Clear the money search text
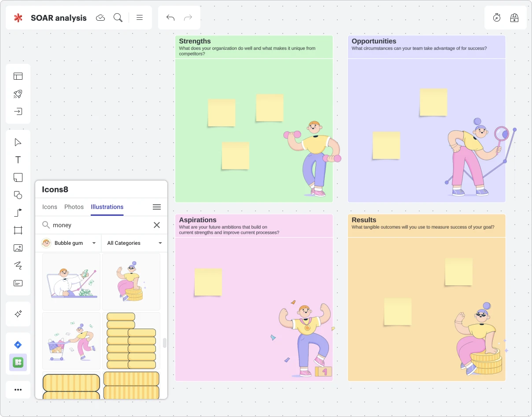Screen dimensions: 532x417 156,225
